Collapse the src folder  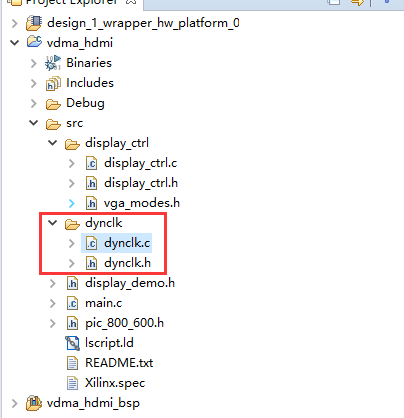point(34,123)
